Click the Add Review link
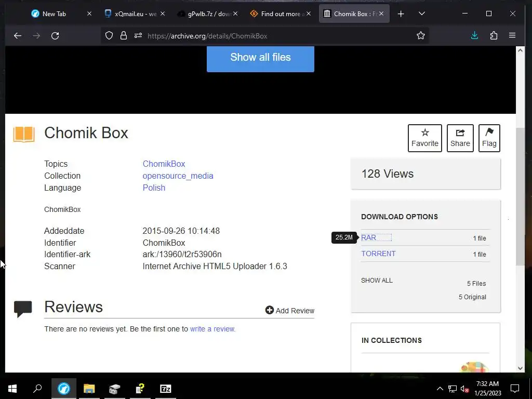Image resolution: width=532 pixels, height=399 pixels. [290, 311]
